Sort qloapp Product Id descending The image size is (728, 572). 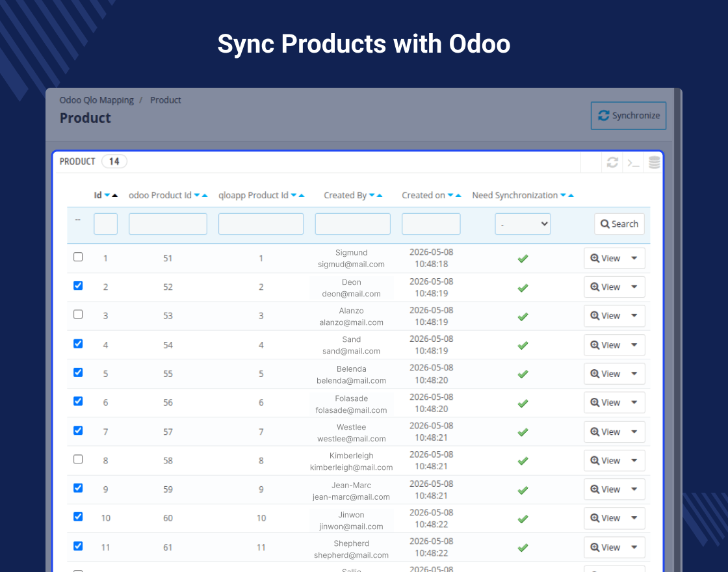click(x=293, y=196)
